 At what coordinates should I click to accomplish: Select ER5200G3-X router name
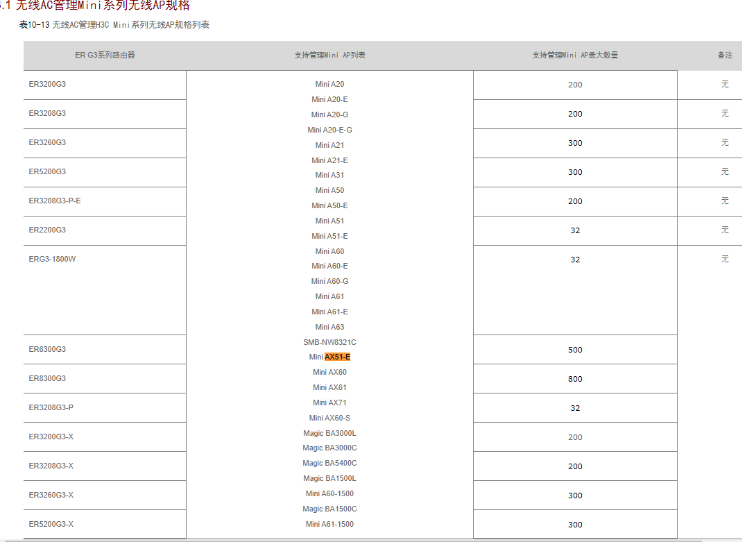click(x=51, y=524)
